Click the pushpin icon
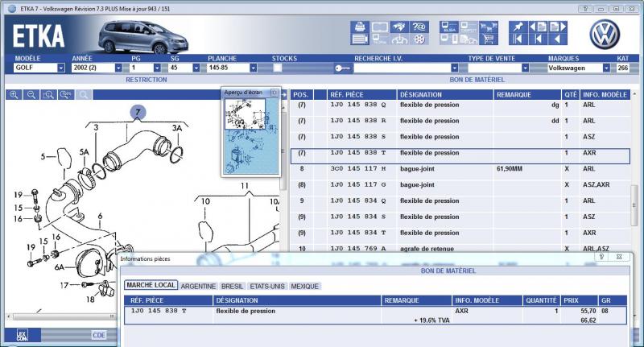Image resolution: width=644 pixels, height=347 pixels. pyautogui.click(x=518, y=27)
